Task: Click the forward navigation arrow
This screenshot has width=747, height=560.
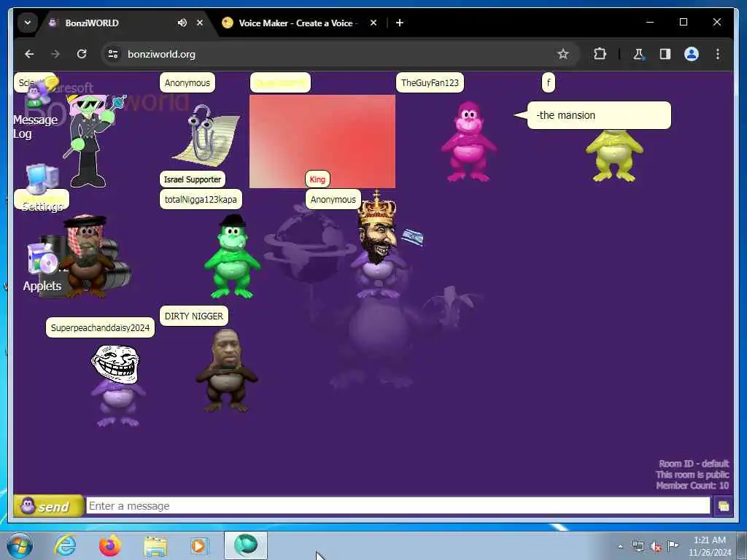Action: (x=55, y=54)
